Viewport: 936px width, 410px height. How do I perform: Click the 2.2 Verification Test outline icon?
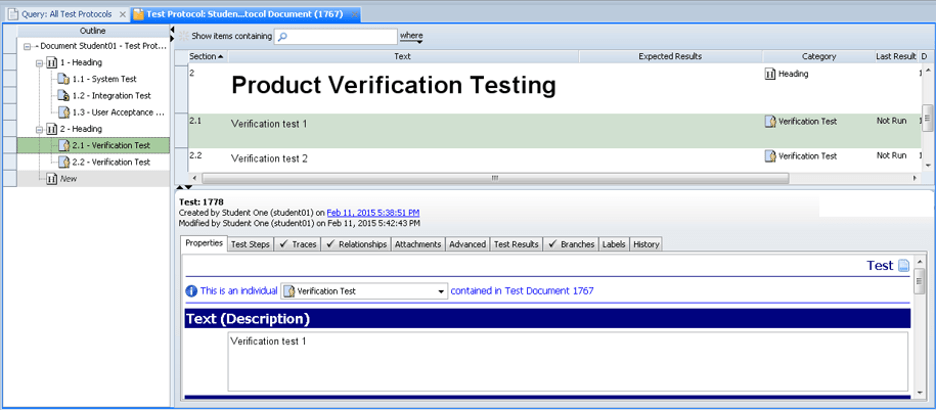[x=64, y=162]
